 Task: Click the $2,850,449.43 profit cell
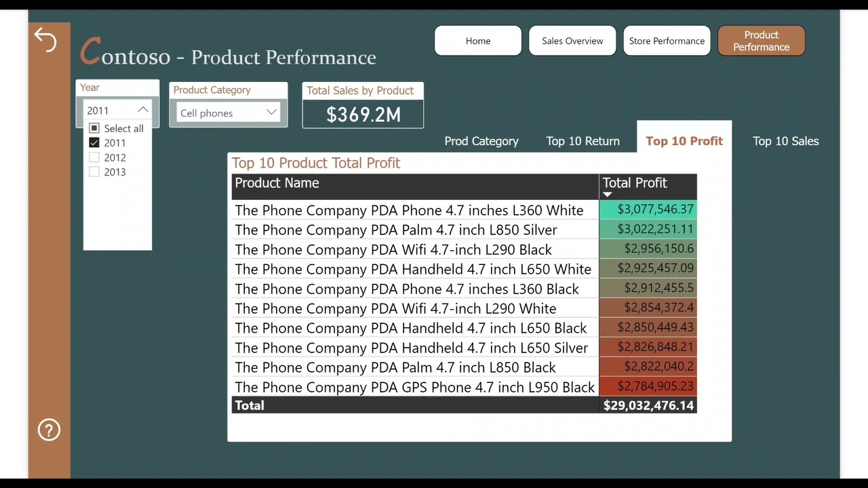648,327
